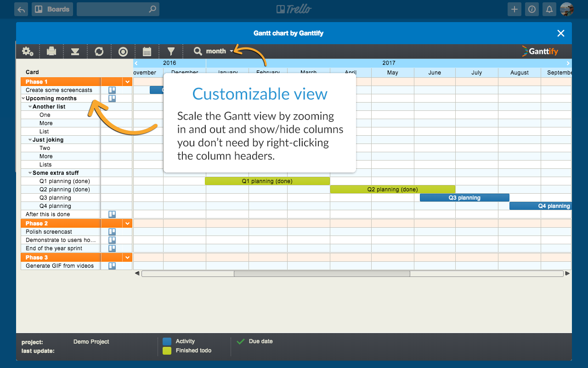Open the month zoom level dropdown
Viewport: 588px width, 368px height.
tap(220, 51)
